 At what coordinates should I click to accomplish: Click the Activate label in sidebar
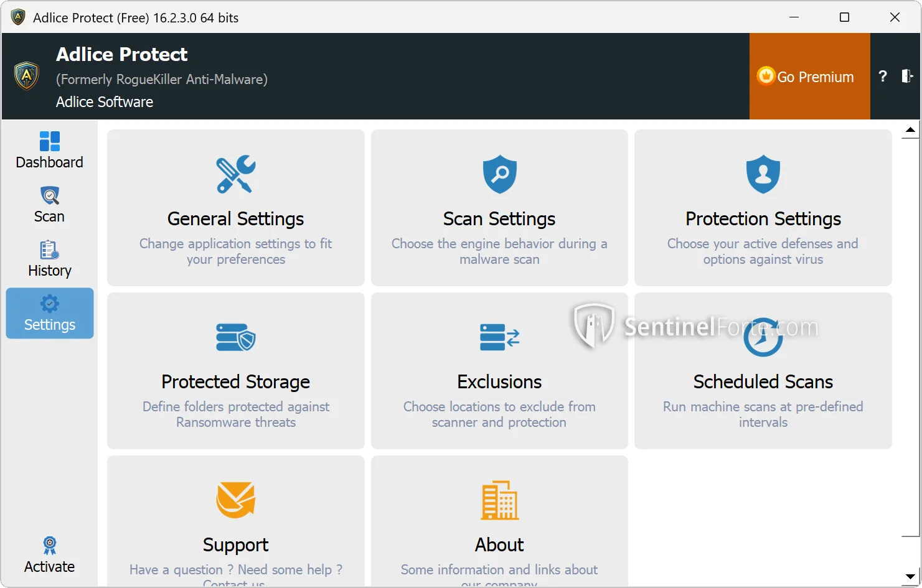tap(50, 567)
